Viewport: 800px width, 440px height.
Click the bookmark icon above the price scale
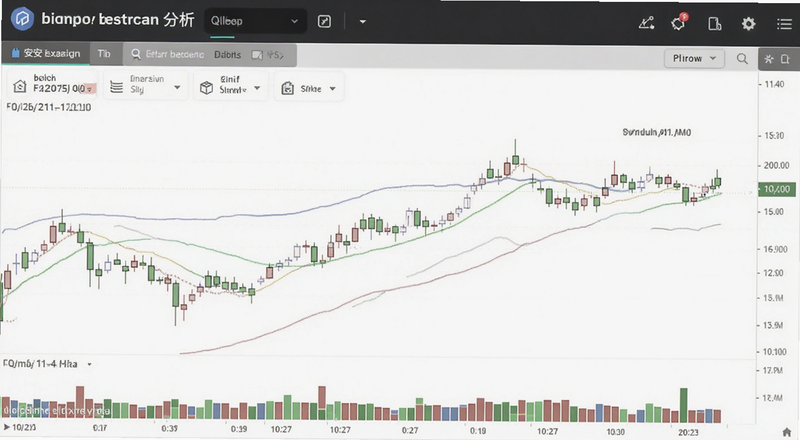pyautogui.click(x=786, y=59)
